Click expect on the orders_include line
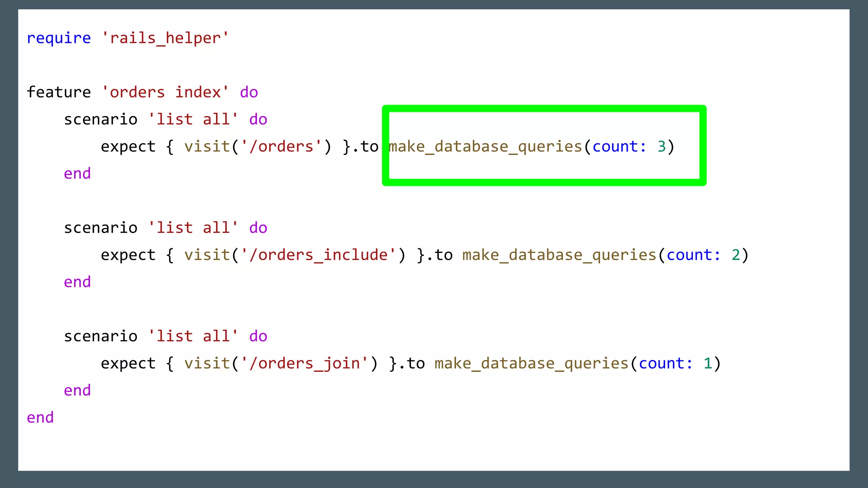Screen dimensions: 868x488 (128, 255)
